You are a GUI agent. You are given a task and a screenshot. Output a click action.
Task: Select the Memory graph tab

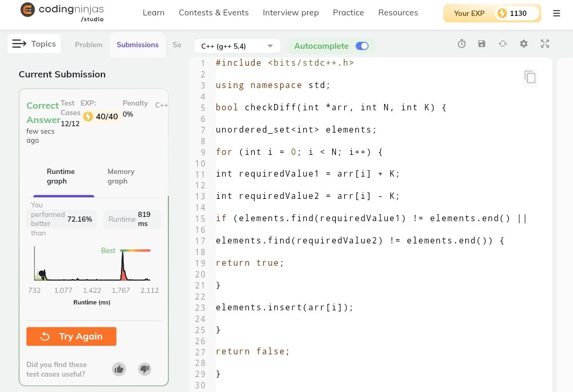[x=121, y=176]
